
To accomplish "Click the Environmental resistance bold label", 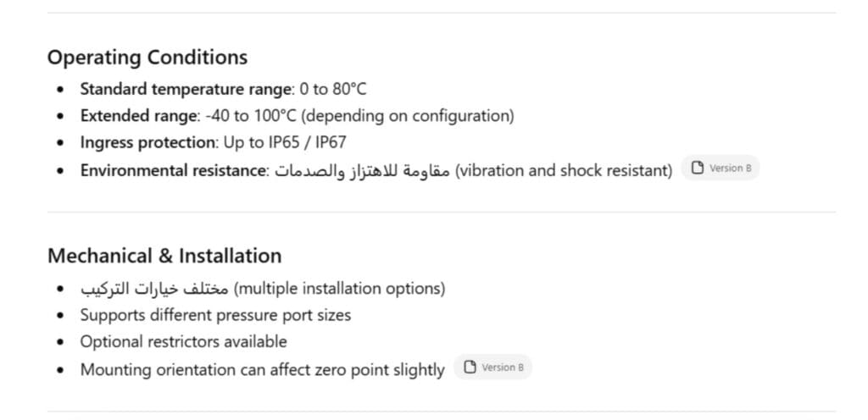I will [x=173, y=170].
